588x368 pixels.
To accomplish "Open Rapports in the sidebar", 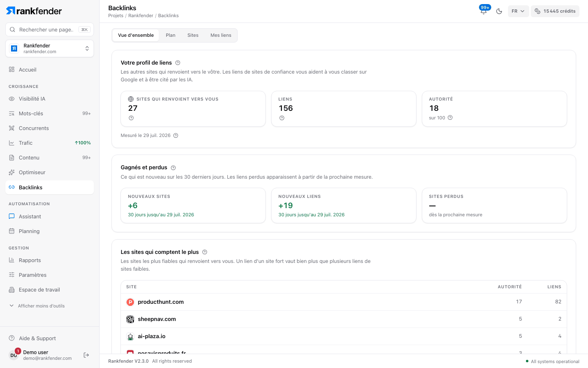I will [50, 260].
